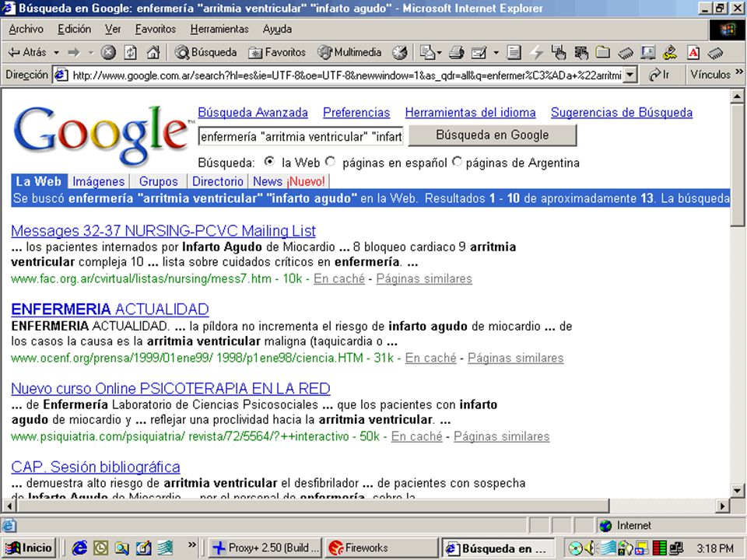Click the CD disc tray icon
The image size is (747, 560).
(575, 548)
